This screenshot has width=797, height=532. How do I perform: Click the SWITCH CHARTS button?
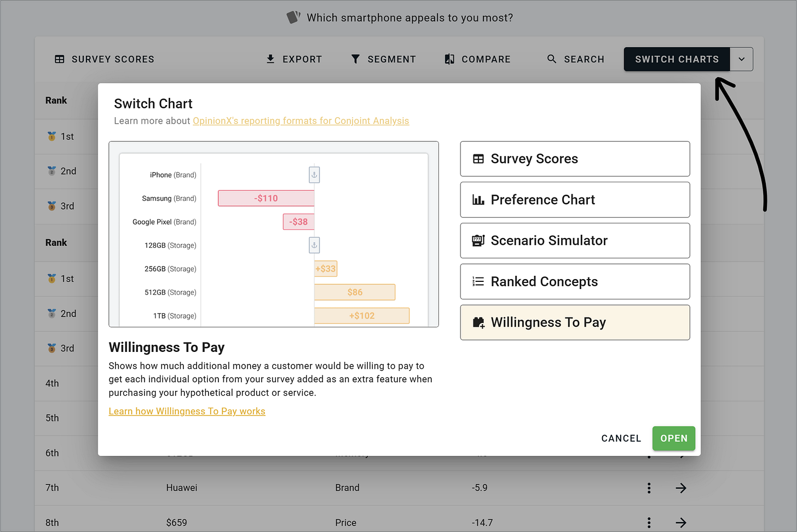677,59
